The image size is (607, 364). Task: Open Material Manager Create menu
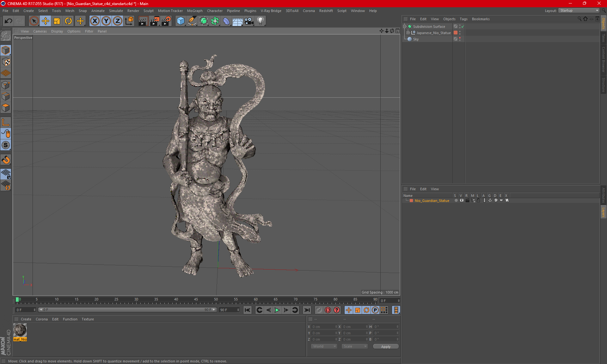point(26,319)
